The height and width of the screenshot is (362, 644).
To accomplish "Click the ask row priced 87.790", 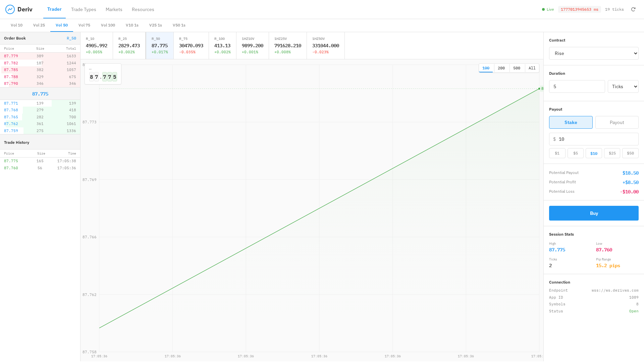I will coord(40,83).
